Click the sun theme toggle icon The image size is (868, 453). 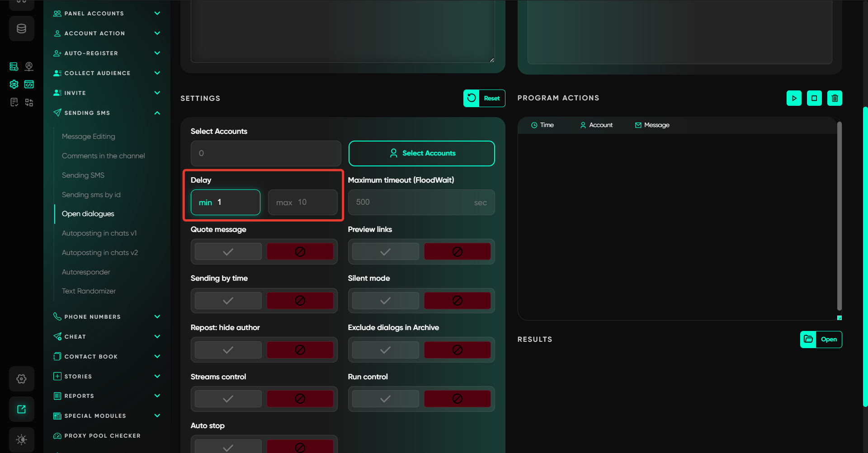(x=21, y=439)
